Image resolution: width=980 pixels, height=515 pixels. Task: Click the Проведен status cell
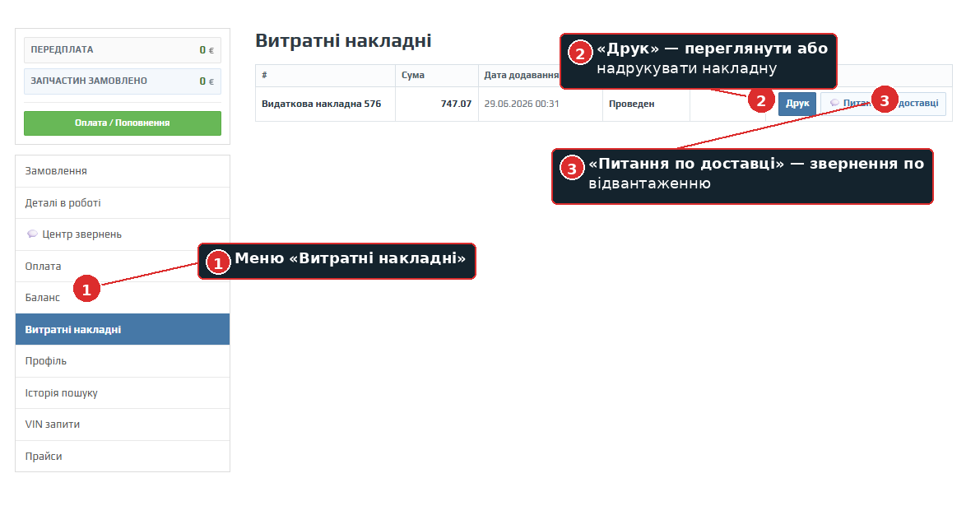(646, 104)
